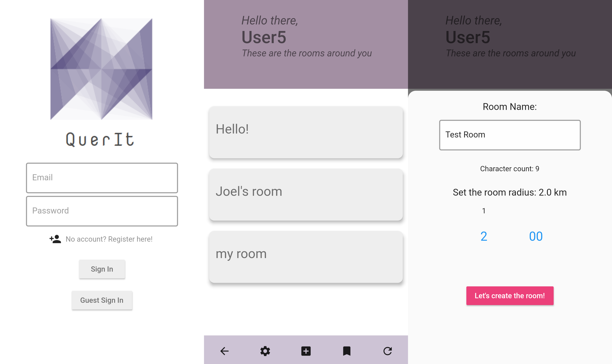The width and height of the screenshot is (612, 364).
Task: Click 'Let's create the room!' button
Action: pos(510,296)
